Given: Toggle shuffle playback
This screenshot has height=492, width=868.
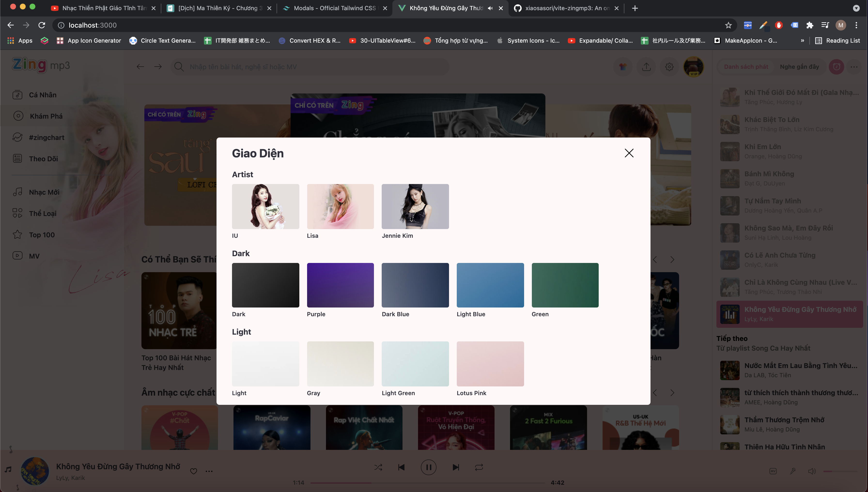Looking at the screenshot, I should (378, 467).
